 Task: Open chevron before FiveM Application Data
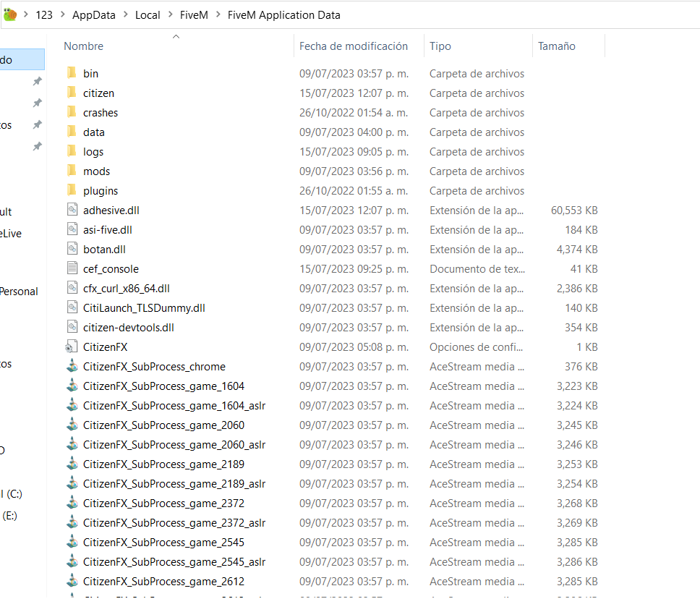pos(218,14)
